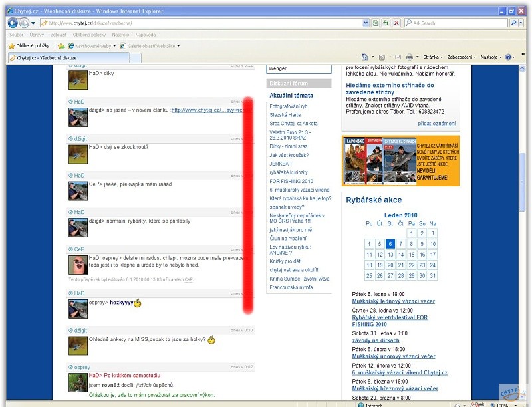This screenshot has height=407, width=532.
Task: Open závody na dírkách event link
Action: (376, 340)
